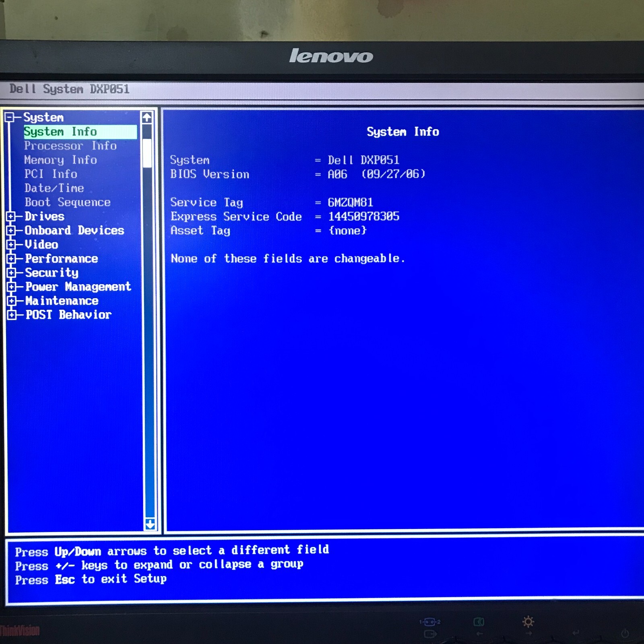Image resolution: width=644 pixels, height=644 pixels.
Task: Click the System Info panel heading
Action: (x=403, y=132)
